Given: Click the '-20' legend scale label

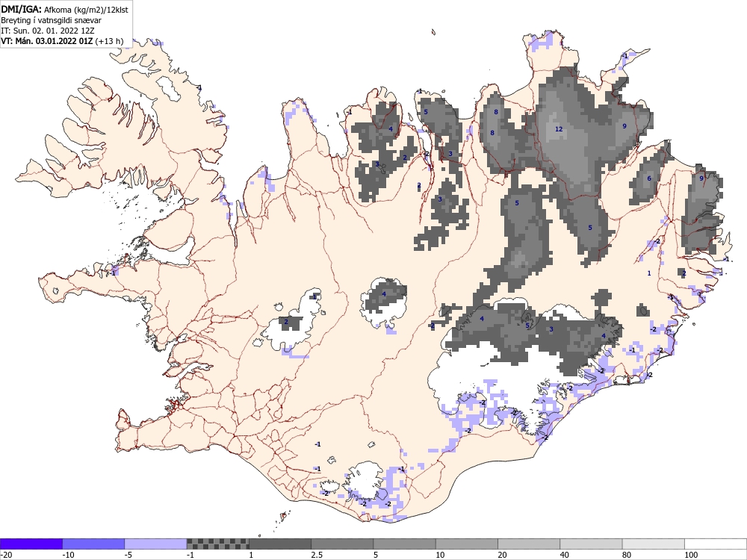Looking at the screenshot, I should (x=6, y=555).
